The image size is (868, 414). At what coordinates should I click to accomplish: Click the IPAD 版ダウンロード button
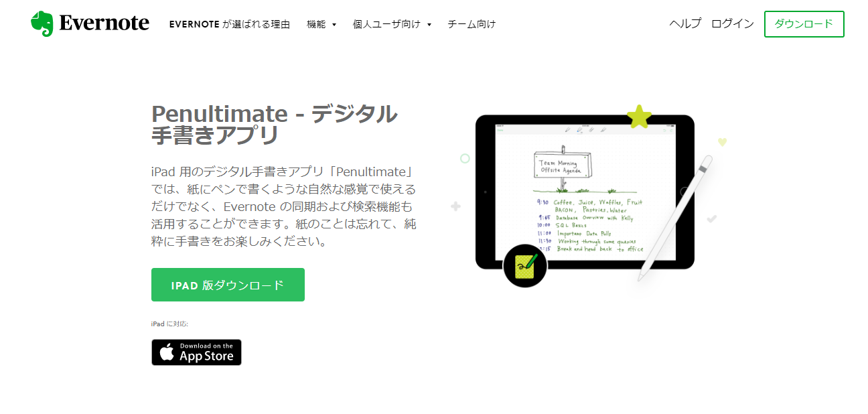[x=228, y=284]
